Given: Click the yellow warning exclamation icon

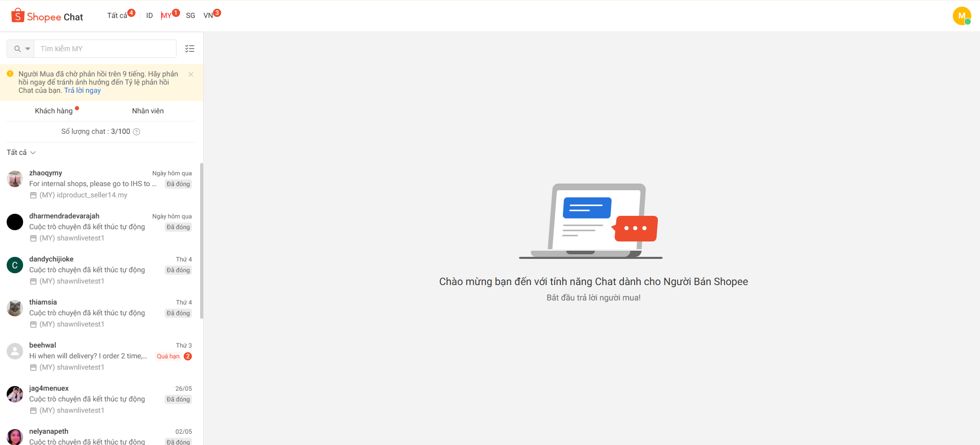Looking at the screenshot, I should pos(10,74).
